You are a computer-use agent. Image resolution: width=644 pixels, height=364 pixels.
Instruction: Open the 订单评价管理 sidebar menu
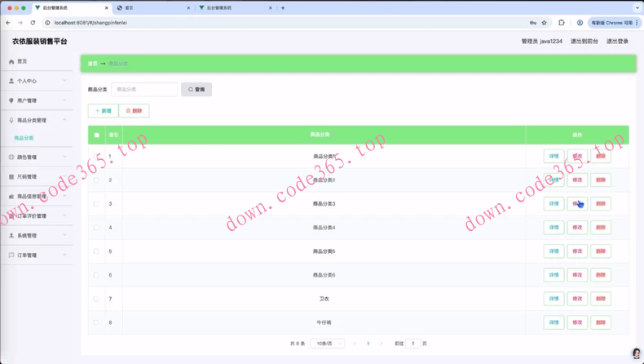[x=37, y=216]
